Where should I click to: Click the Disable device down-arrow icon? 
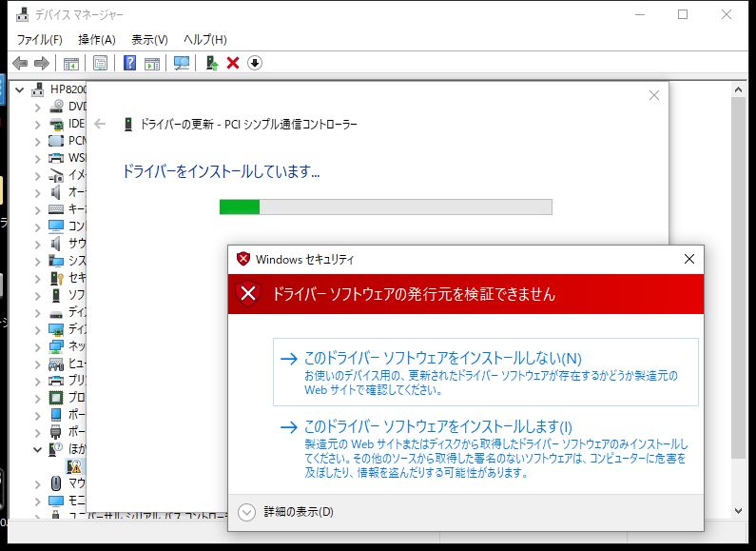pos(255,63)
